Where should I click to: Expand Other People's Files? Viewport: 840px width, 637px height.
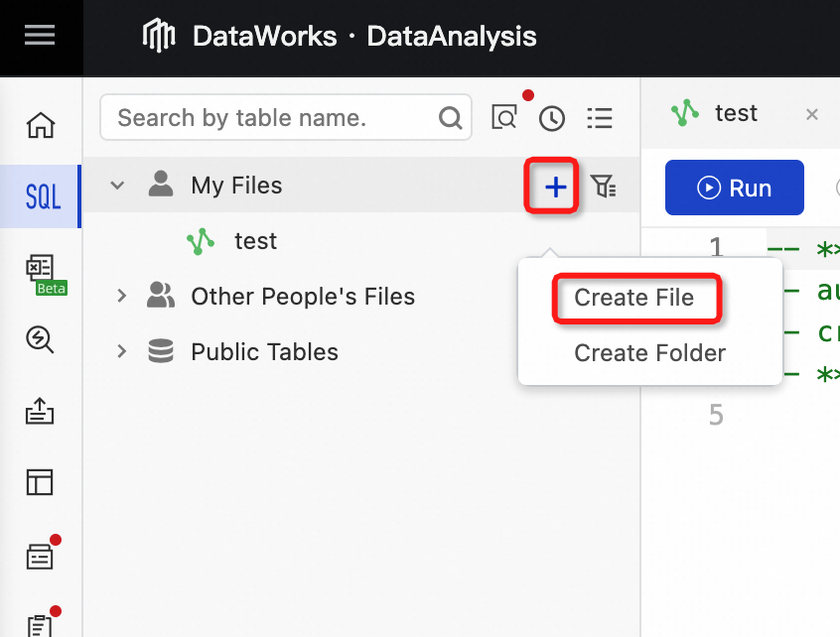pos(120,296)
